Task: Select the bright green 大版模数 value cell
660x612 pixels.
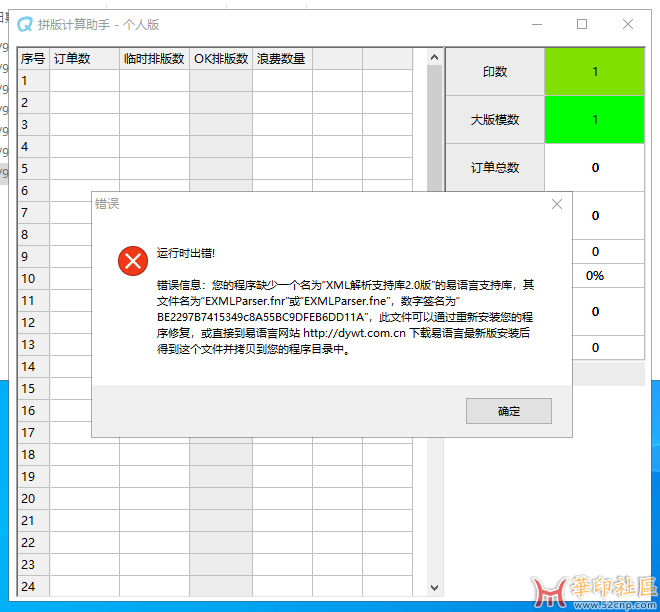Action: pyautogui.click(x=594, y=120)
